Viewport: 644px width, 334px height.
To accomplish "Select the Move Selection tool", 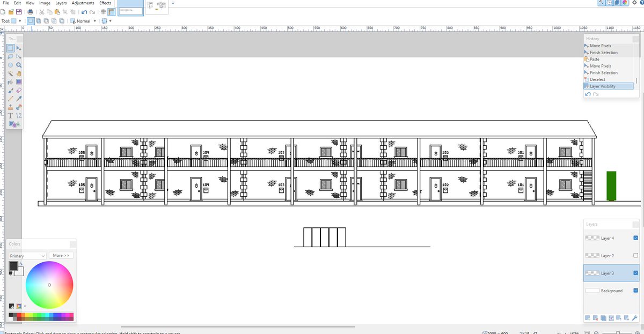I will (19, 56).
